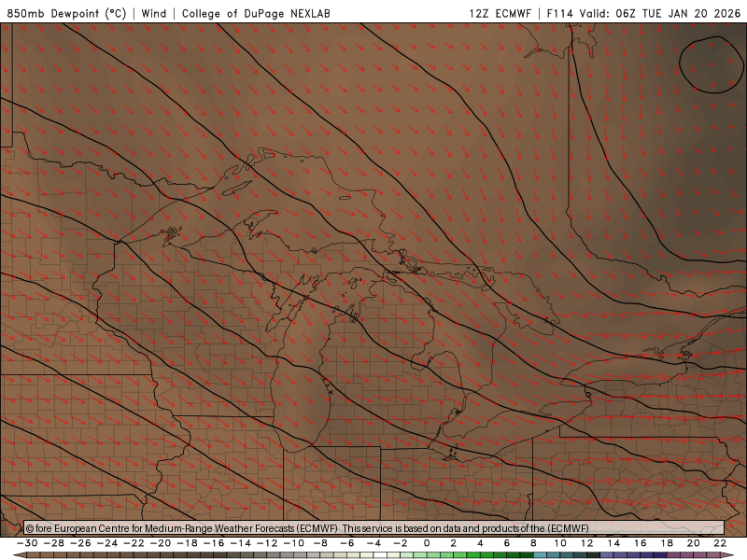Click the '−20' legend value

tap(160, 543)
